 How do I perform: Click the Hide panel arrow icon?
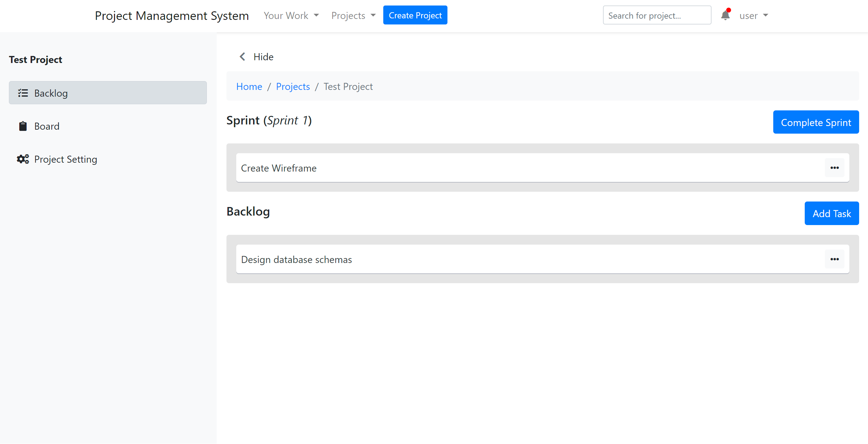pos(242,56)
